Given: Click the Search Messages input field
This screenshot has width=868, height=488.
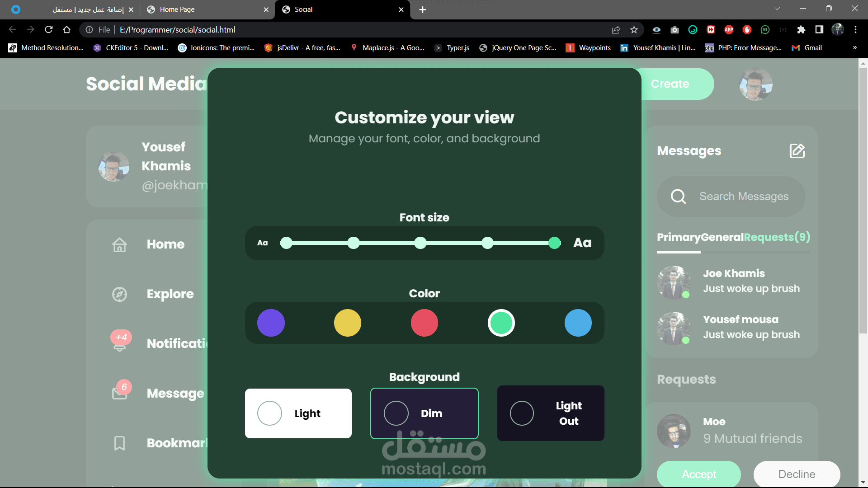Looking at the screenshot, I should pos(744,197).
